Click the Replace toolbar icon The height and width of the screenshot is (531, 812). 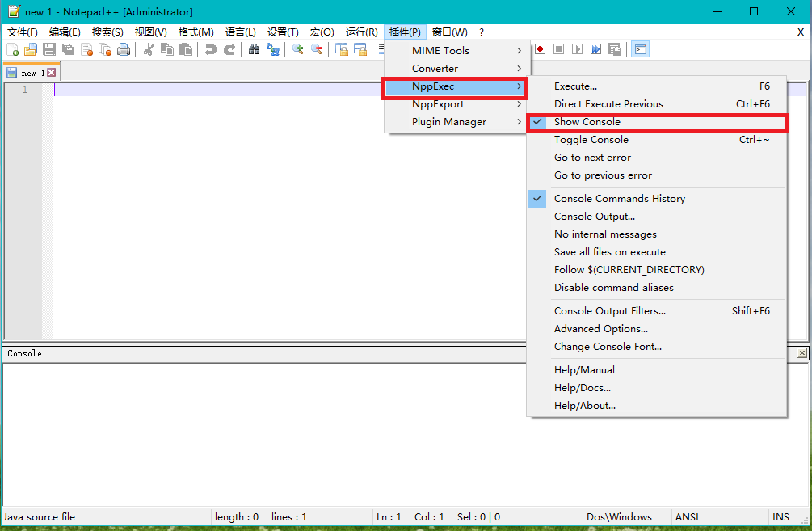pos(272,50)
